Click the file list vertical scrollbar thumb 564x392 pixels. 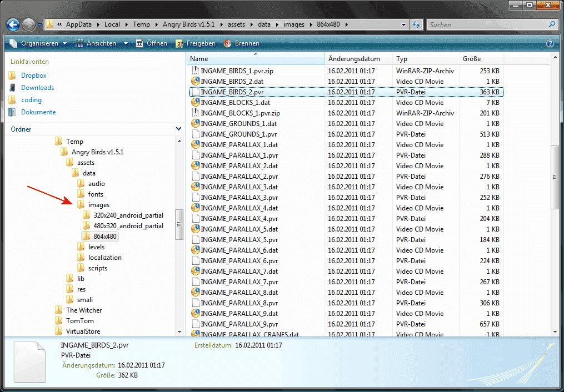[555, 177]
